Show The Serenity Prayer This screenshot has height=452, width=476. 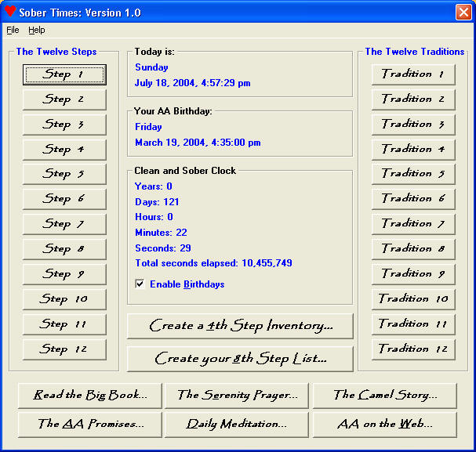coord(237,395)
